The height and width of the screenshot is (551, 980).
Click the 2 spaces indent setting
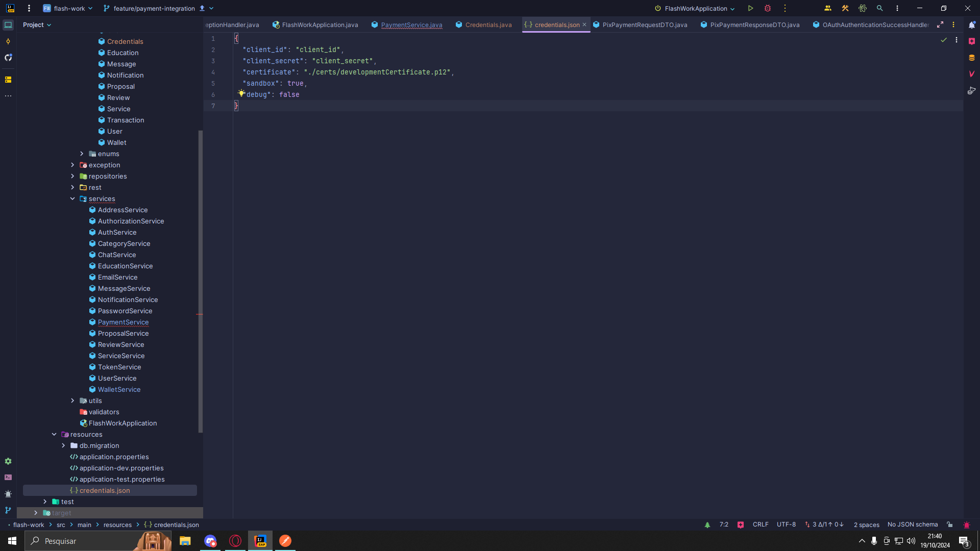(x=867, y=524)
